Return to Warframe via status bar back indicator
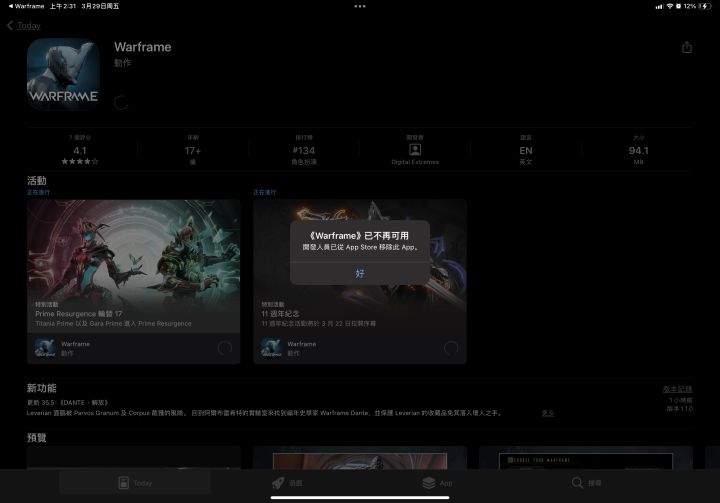Screen dimensions: 720x503 (x=26, y=6)
